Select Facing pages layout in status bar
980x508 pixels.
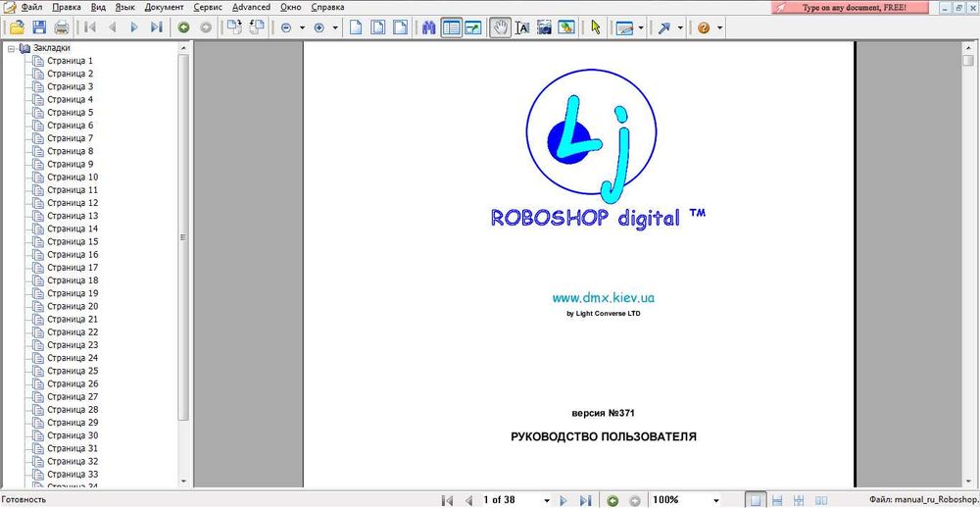tap(821, 500)
